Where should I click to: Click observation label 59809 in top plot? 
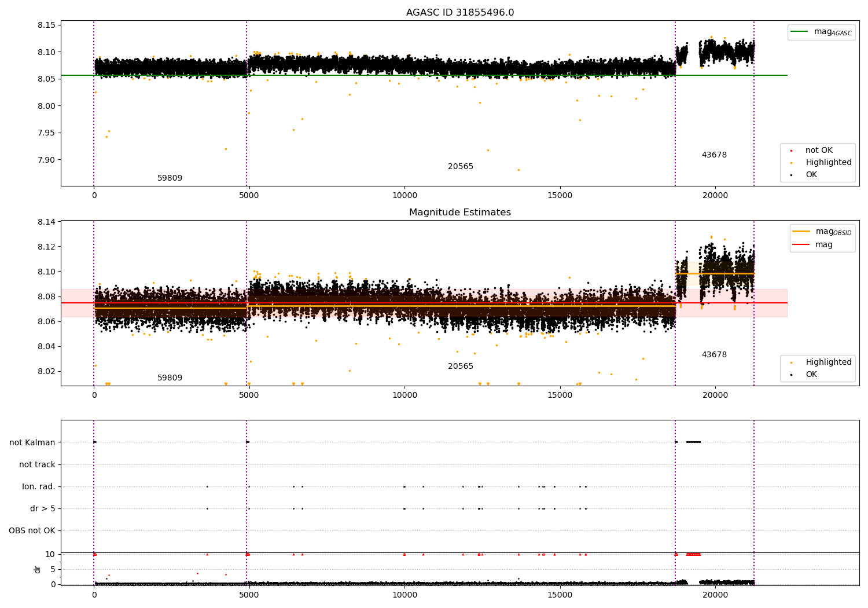170,178
